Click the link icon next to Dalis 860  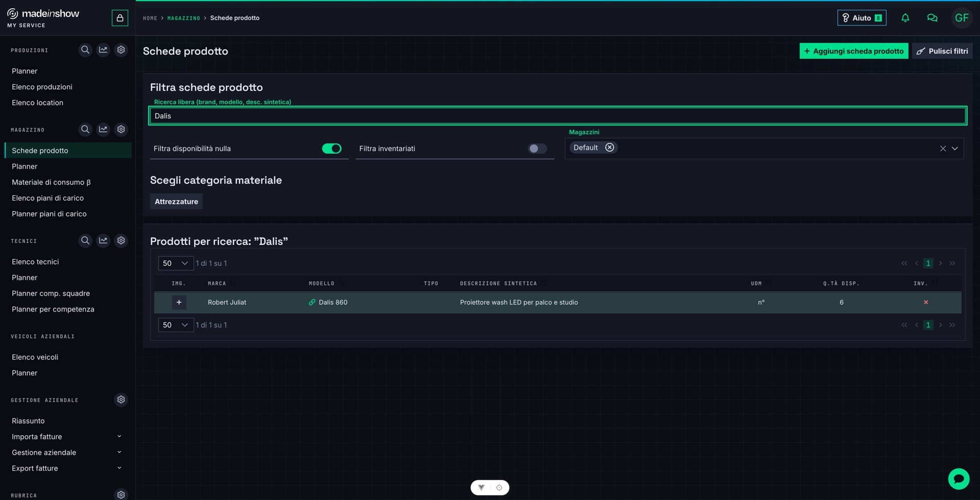tap(312, 302)
